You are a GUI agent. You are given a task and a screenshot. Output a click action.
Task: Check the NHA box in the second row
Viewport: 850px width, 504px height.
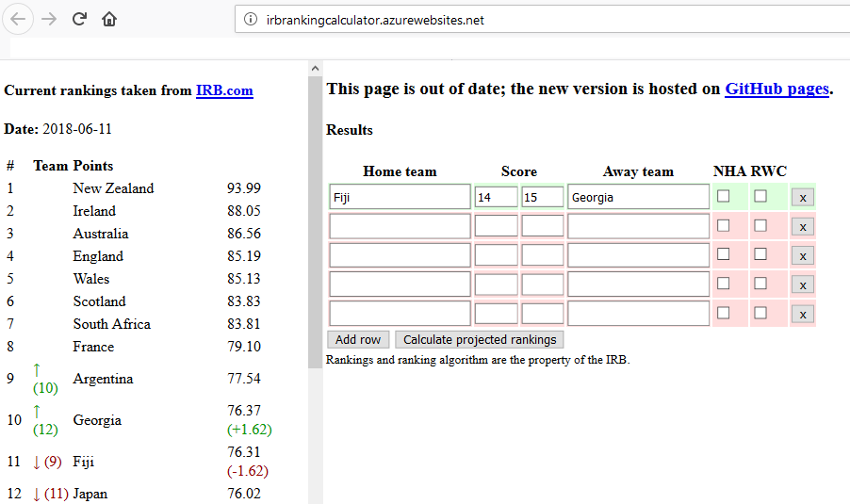pyautogui.click(x=723, y=225)
